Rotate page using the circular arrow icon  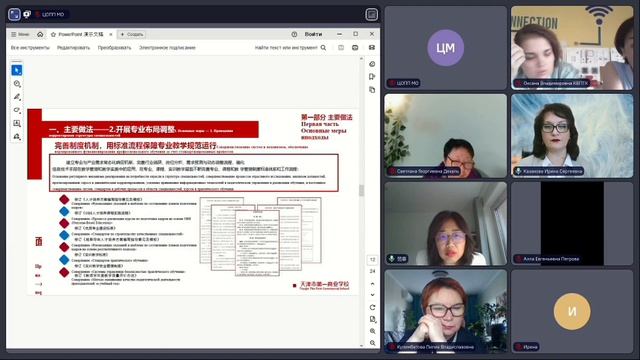click(372, 307)
